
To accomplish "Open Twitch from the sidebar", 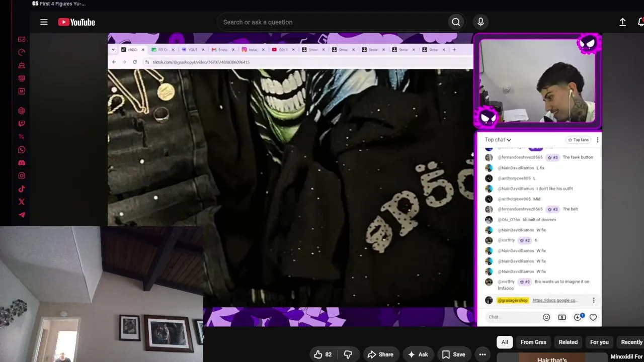I will (x=22, y=124).
